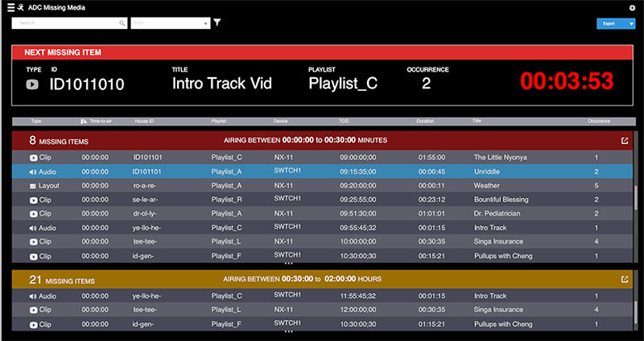
Task: Click the magnifier icon in the search box
Action: [122, 24]
